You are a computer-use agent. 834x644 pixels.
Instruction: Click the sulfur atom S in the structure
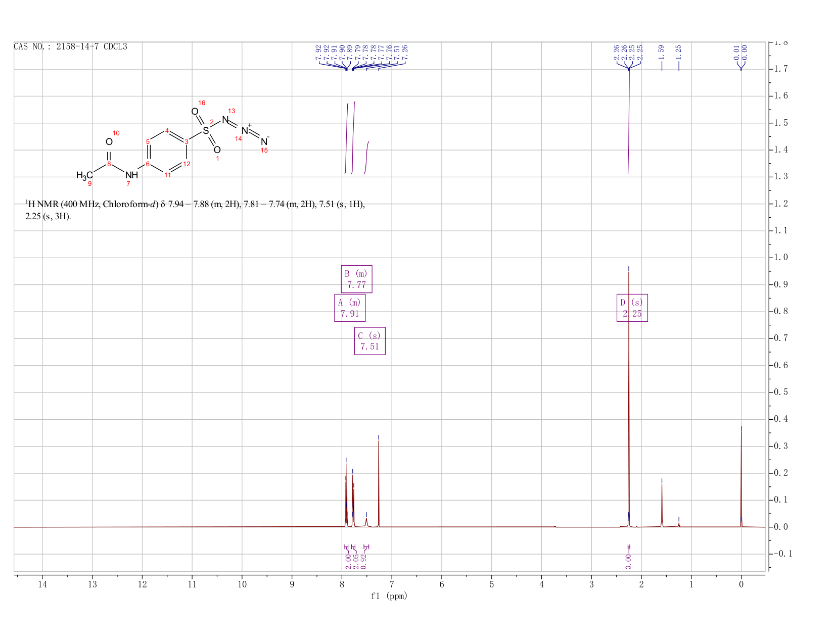(206, 131)
